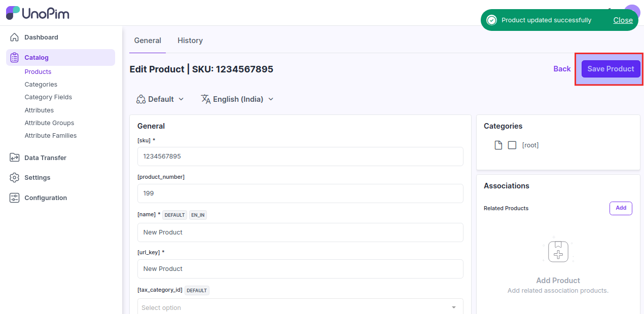644x314 pixels.
Task: Add a related product association
Action: click(x=621, y=208)
